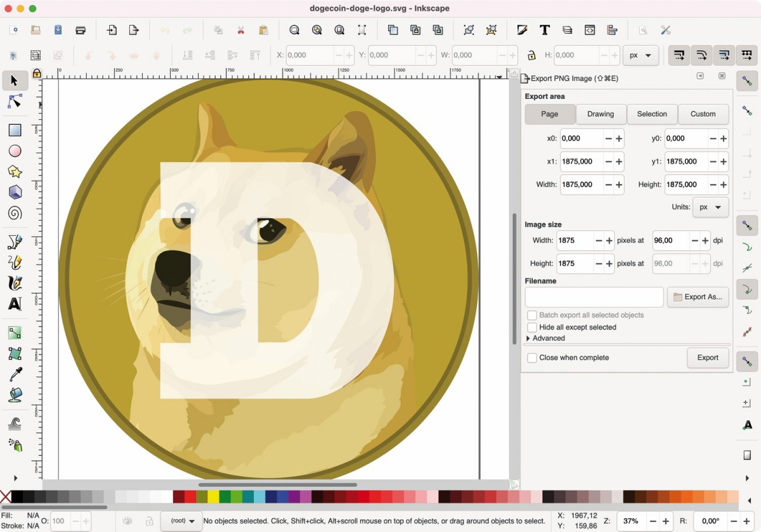761x532 pixels.
Task: Enable Close when complete checkbox
Action: pyautogui.click(x=531, y=358)
